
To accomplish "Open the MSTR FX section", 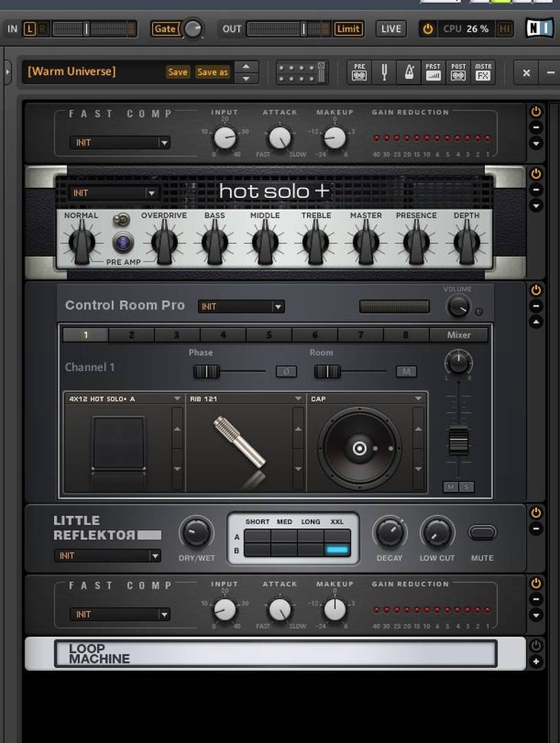I will [483, 72].
